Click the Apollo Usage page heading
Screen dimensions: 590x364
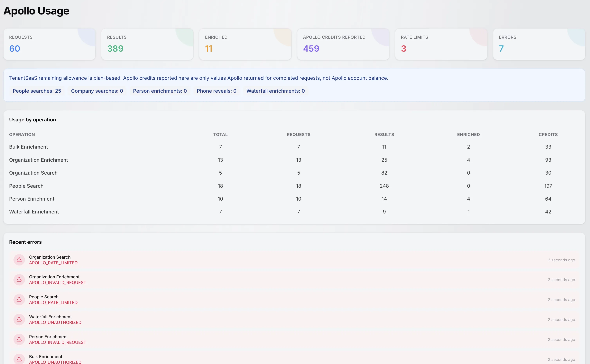(36, 11)
